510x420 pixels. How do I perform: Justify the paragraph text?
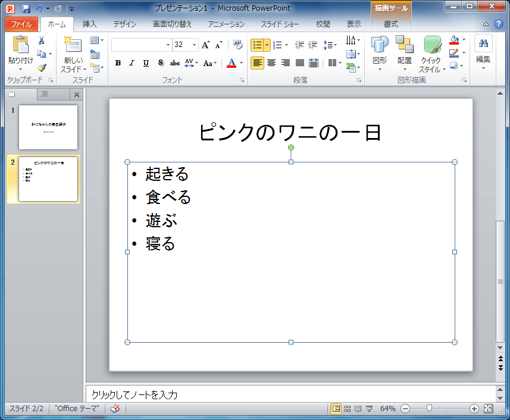click(299, 62)
